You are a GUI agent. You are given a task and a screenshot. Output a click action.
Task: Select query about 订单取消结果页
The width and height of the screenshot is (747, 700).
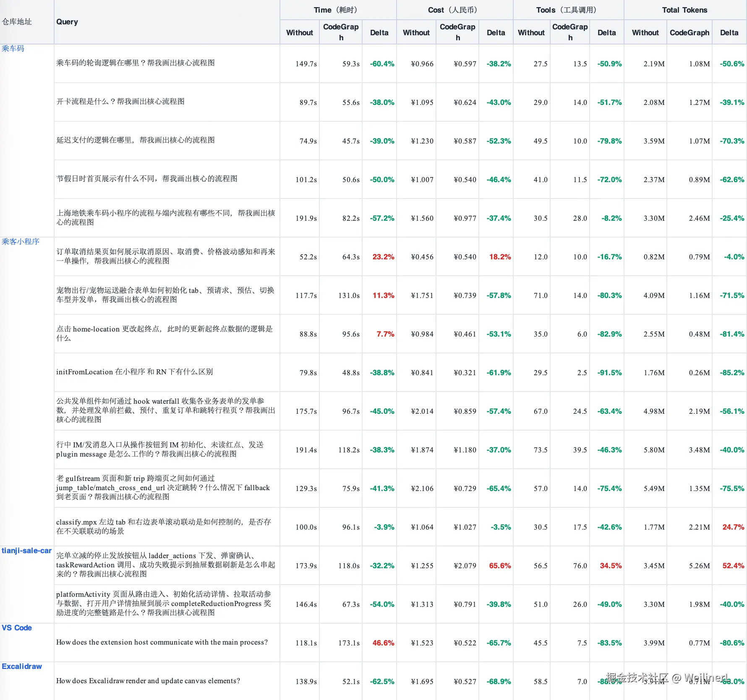pos(166,256)
